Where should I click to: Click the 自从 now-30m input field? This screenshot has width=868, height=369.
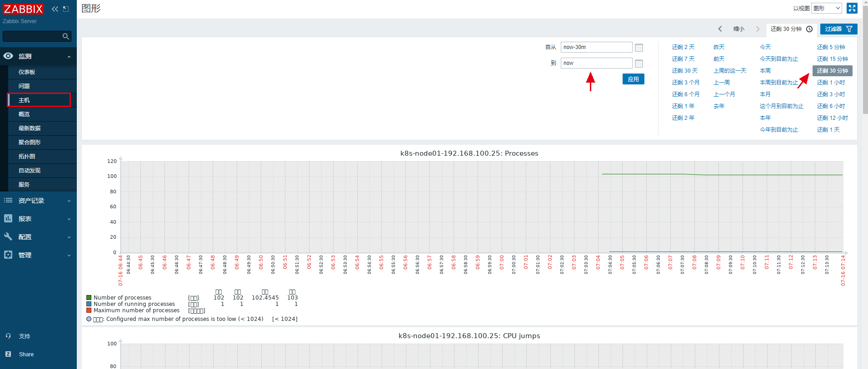596,47
